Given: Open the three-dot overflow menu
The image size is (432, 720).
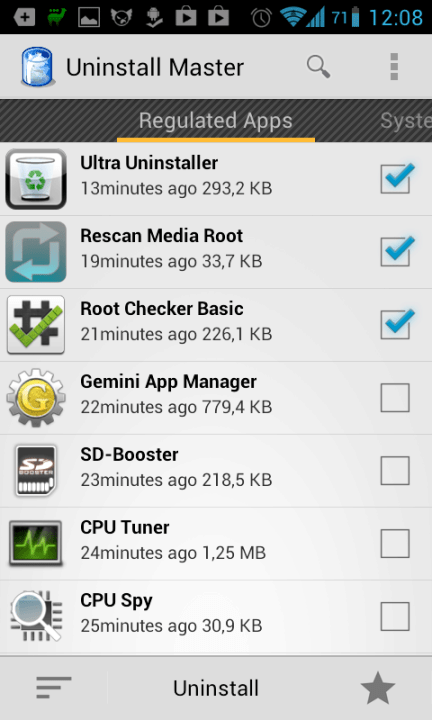Looking at the screenshot, I should (x=394, y=67).
